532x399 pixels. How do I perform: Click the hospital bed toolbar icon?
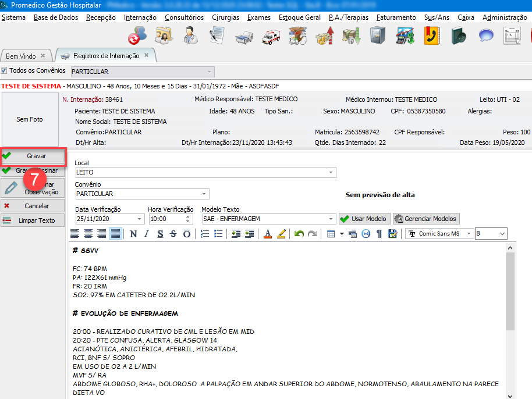tap(244, 36)
